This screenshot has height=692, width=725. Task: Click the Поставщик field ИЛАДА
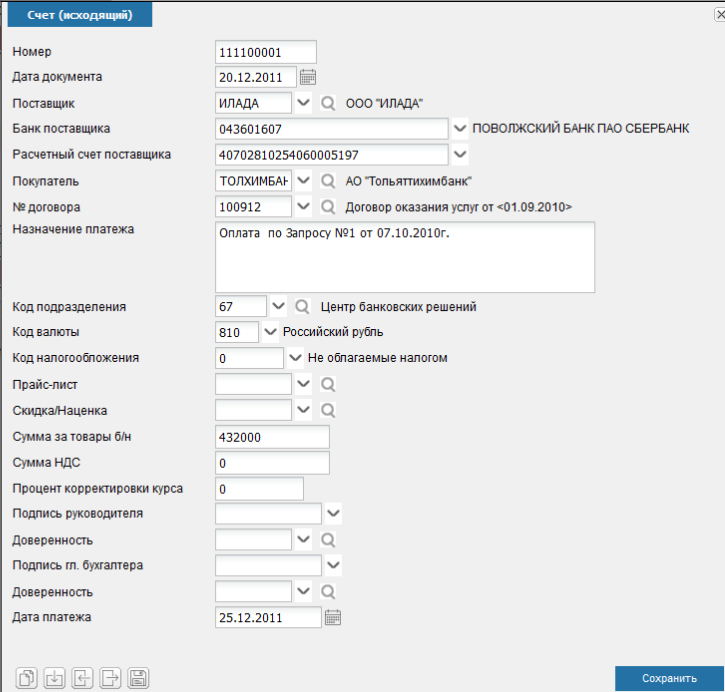pos(253,103)
